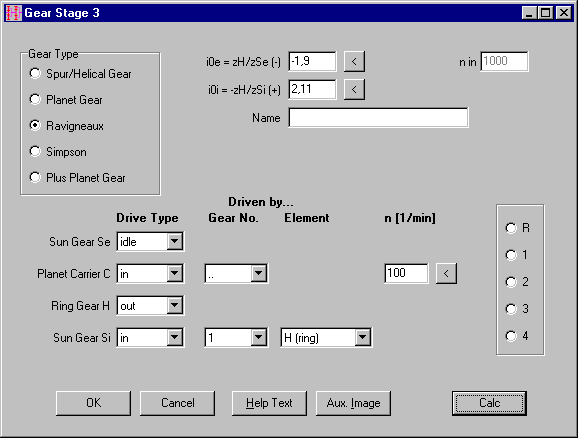Click the Gear Stage app icon in title bar
Screen dimensions: 578x438
14,13
